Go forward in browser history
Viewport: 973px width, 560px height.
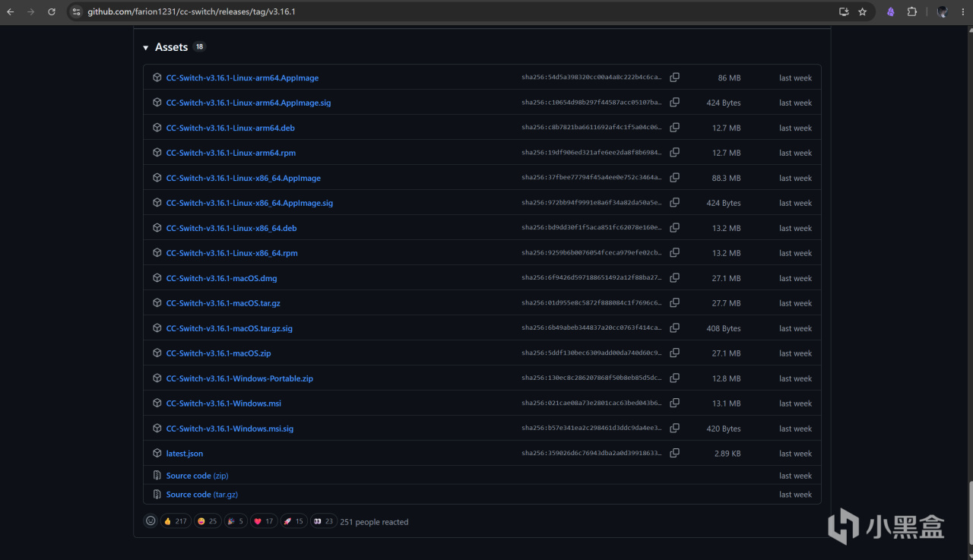click(x=31, y=12)
